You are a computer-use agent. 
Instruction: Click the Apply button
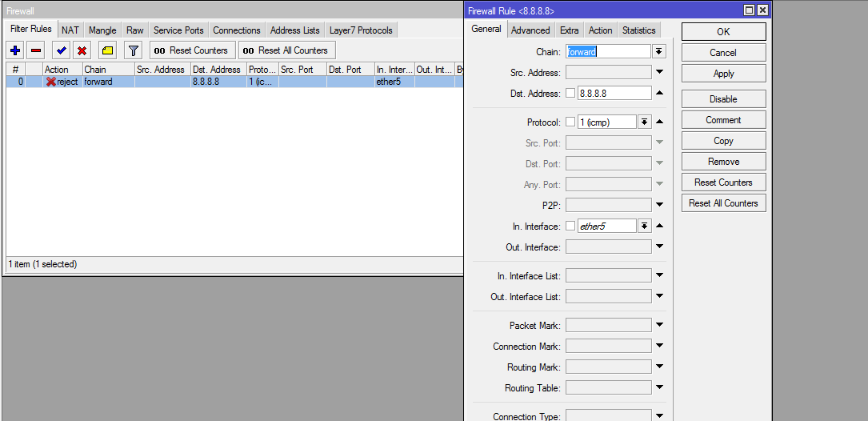(x=723, y=74)
